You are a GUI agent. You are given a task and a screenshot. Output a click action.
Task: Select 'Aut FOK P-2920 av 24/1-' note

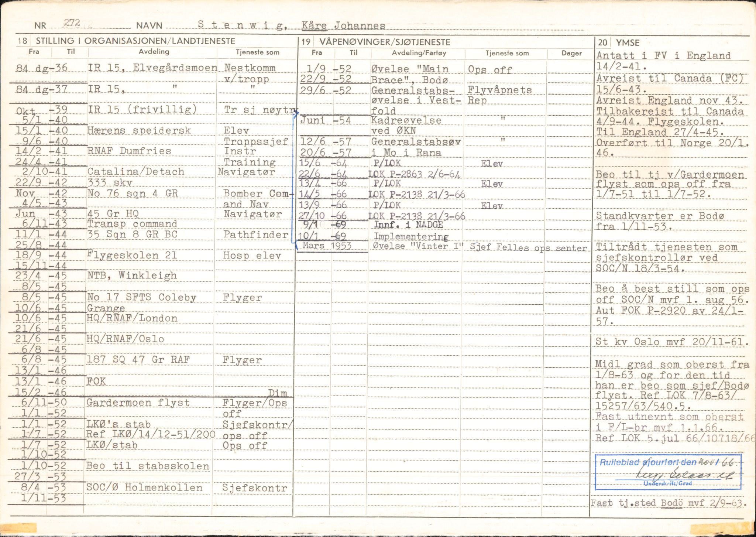[x=670, y=311]
